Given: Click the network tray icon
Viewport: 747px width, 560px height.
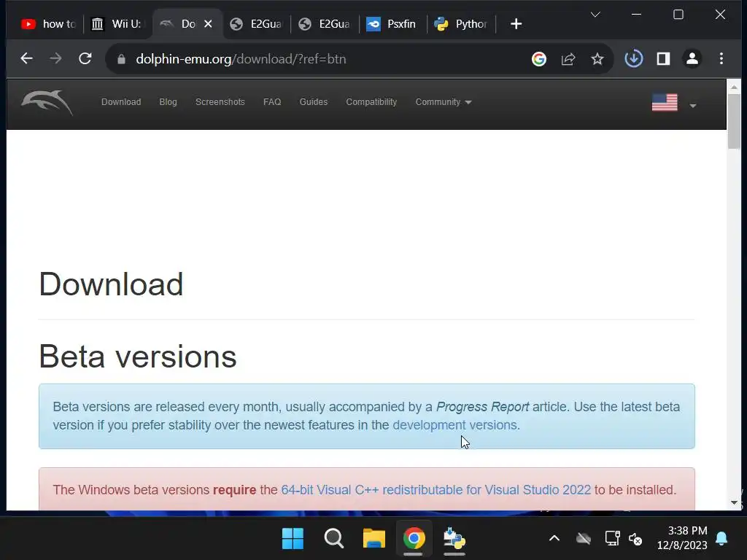Looking at the screenshot, I should click(x=612, y=539).
